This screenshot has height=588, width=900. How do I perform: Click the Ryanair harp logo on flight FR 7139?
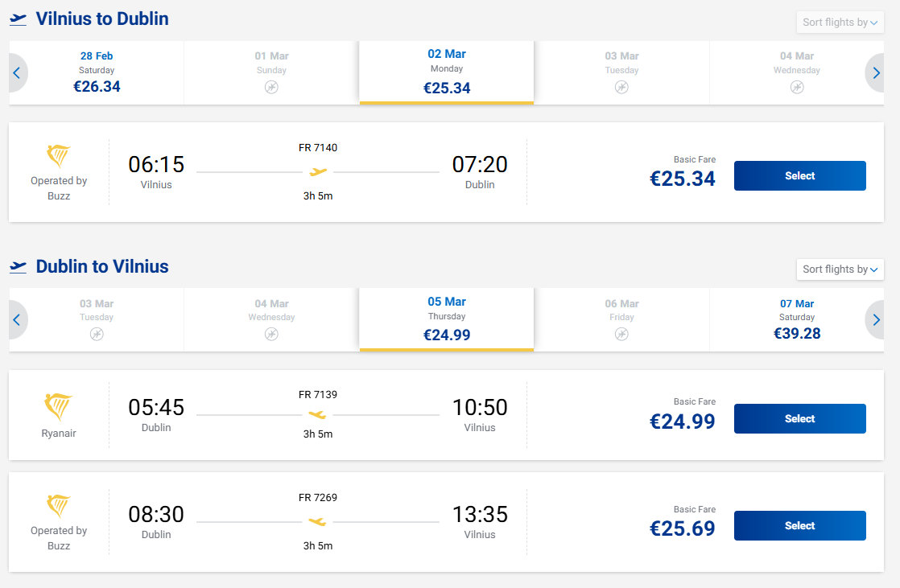point(59,407)
